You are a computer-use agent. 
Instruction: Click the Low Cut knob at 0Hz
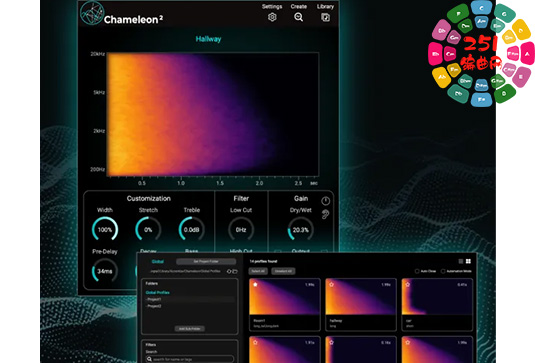click(x=241, y=230)
